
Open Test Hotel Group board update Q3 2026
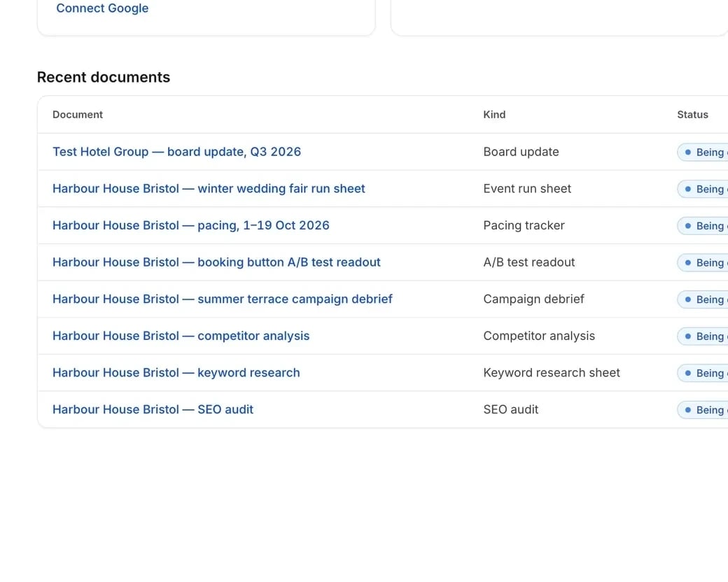point(176,152)
